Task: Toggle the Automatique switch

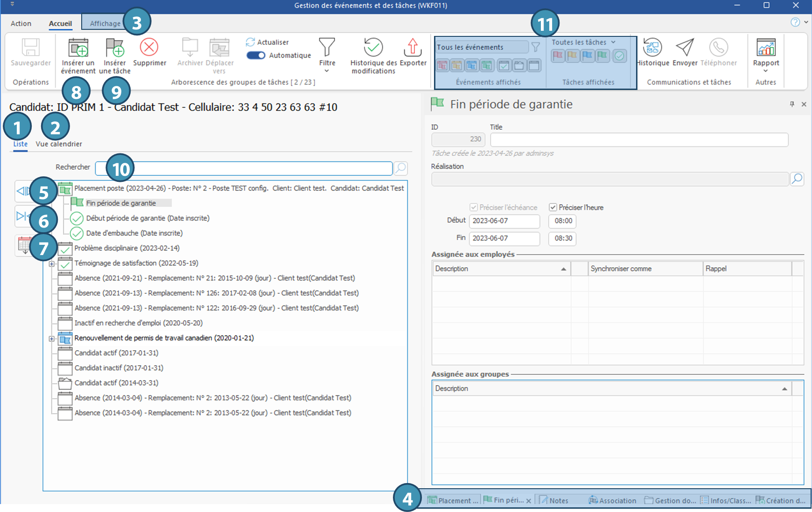Action: pos(256,55)
